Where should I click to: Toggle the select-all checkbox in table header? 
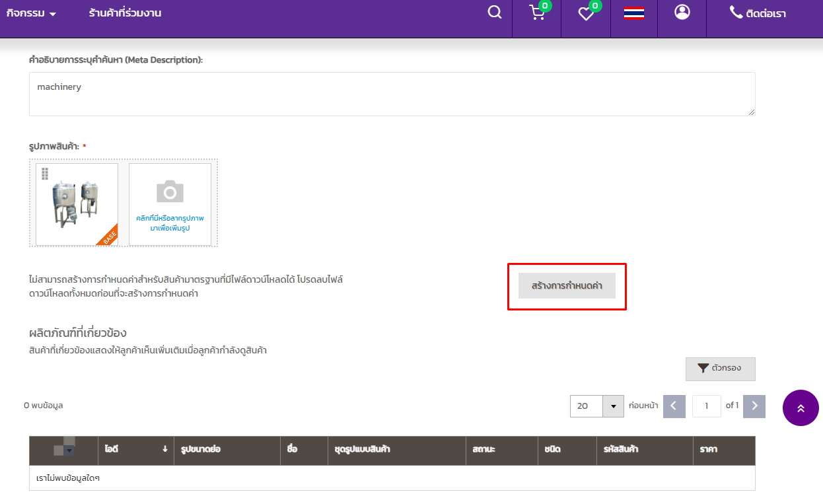(59, 449)
